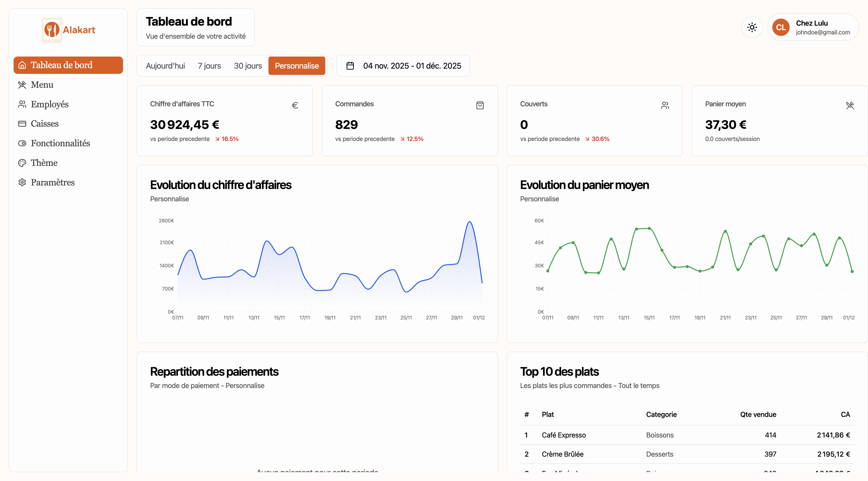Click the Alakart logo
The image size is (868, 481).
[x=68, y=30]
